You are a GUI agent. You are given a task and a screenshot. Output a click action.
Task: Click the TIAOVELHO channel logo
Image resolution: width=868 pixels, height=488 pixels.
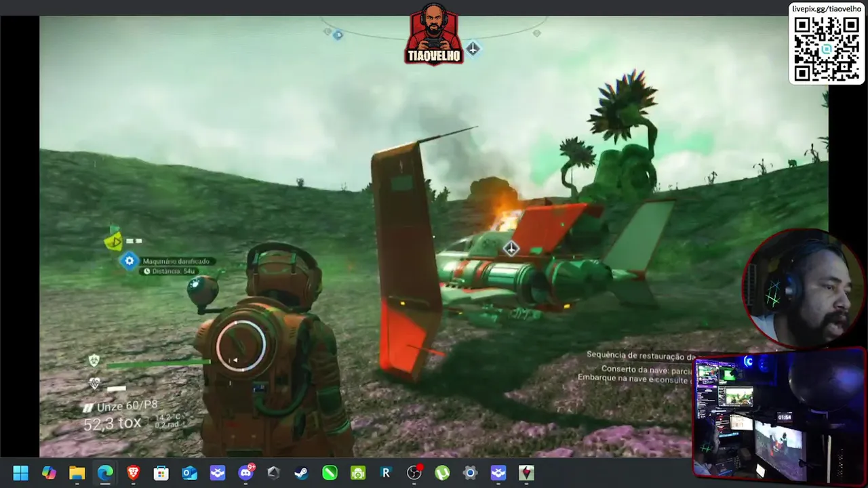pos(434,33)
